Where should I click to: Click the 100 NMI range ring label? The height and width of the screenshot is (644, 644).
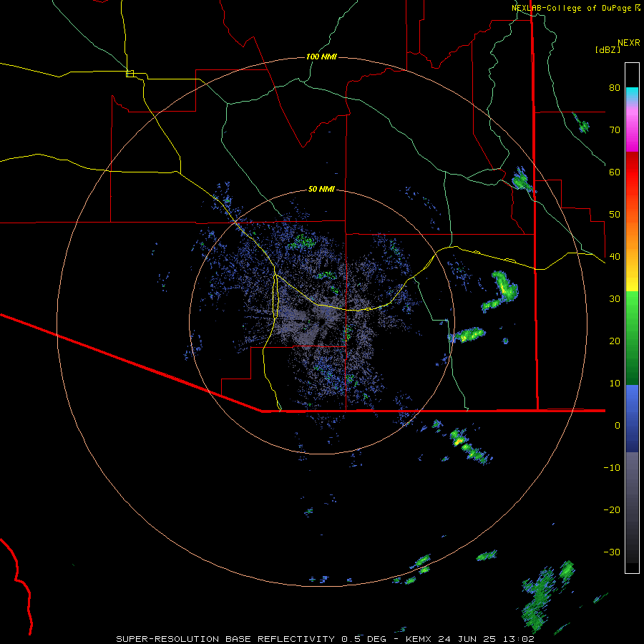[321, 57]
